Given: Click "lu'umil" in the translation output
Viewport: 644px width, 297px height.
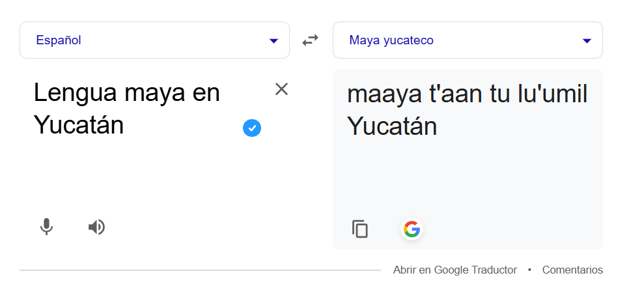Looking at the screenshot, I should point(553,94).
